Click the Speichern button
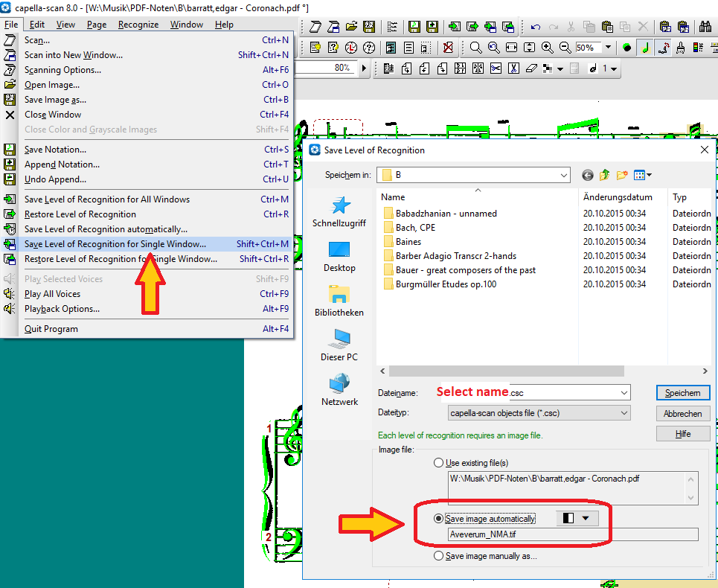Image resolution: width=718 pixels, height=588 pixels. (683, 393)
